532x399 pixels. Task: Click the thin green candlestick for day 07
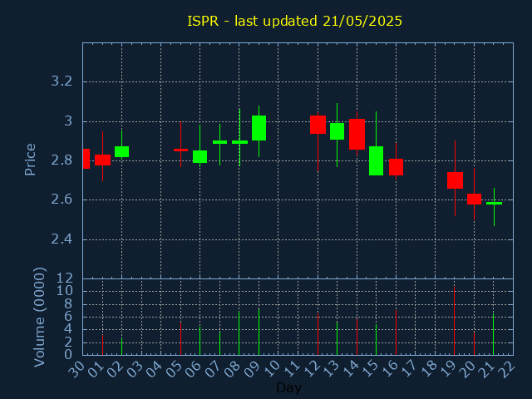tap(219, 142)
